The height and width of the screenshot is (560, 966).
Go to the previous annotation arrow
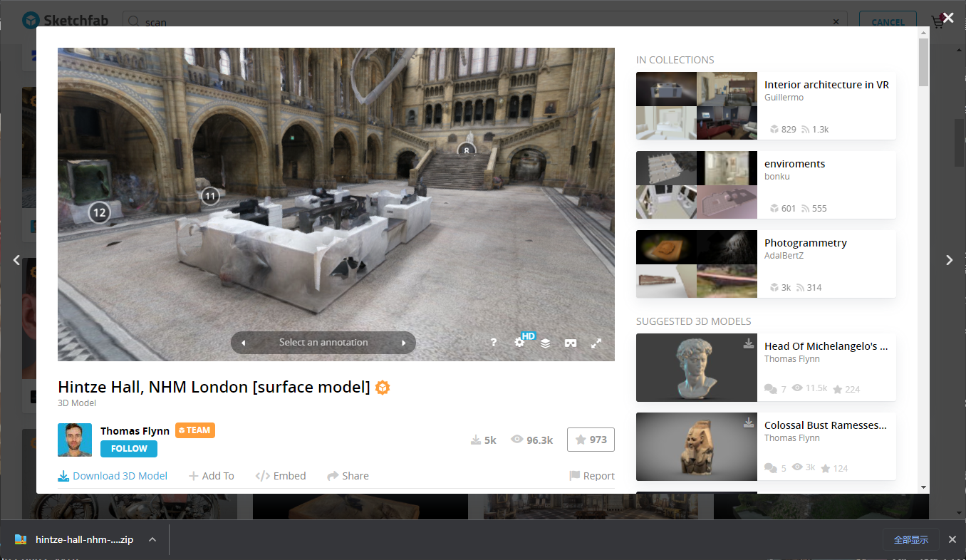pos(243,343)
